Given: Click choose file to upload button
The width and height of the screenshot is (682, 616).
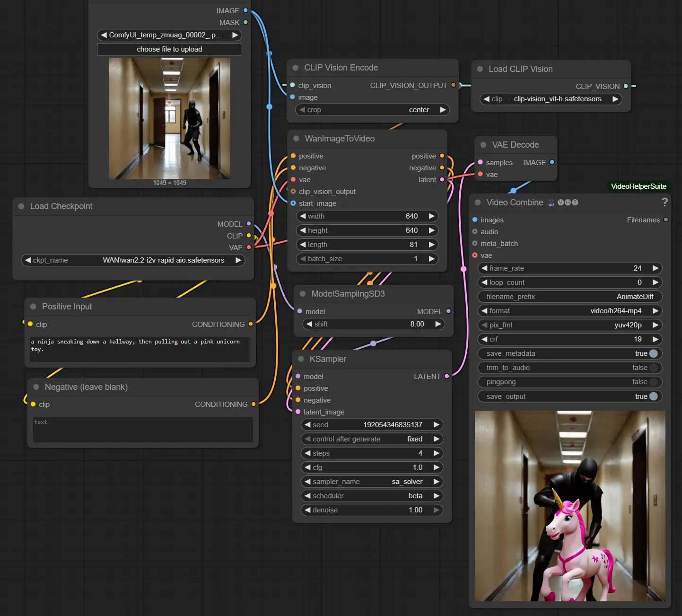Looking at the screenshot, I should pyautogui.click(x=169, y=49).
